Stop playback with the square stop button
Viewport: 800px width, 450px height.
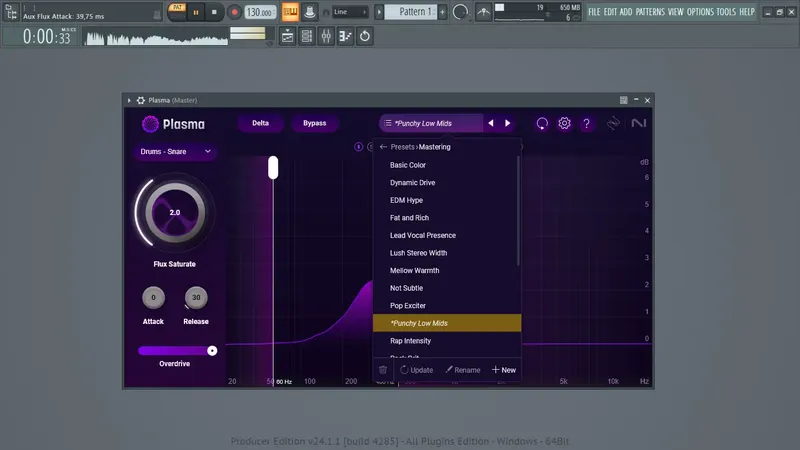click(214, 12)
